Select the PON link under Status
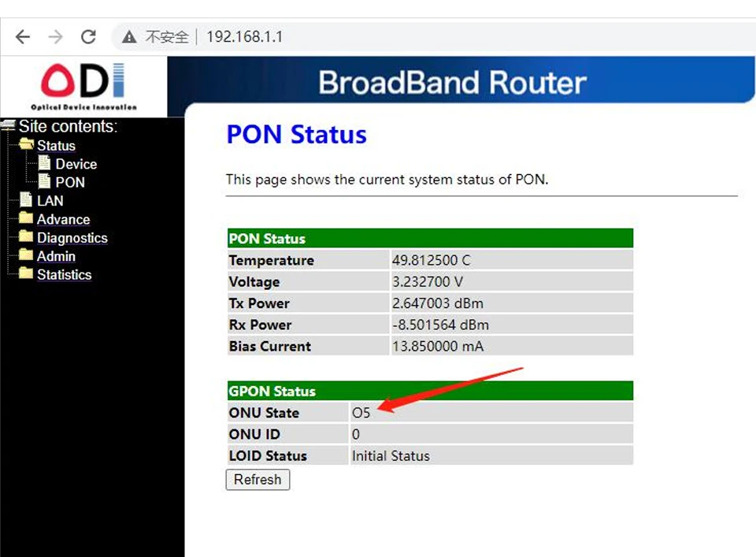 [70, 182]
